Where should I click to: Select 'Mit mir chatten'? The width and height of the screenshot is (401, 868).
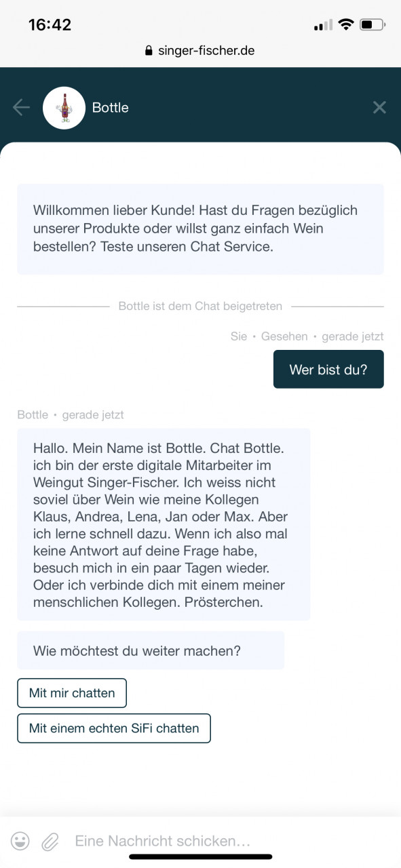(72, 693)
